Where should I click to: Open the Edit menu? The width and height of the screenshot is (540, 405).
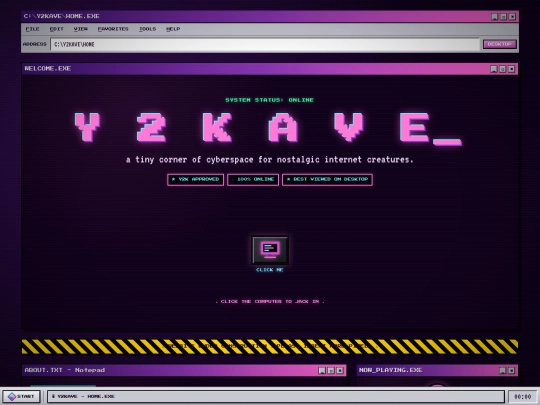click(56, 29)
